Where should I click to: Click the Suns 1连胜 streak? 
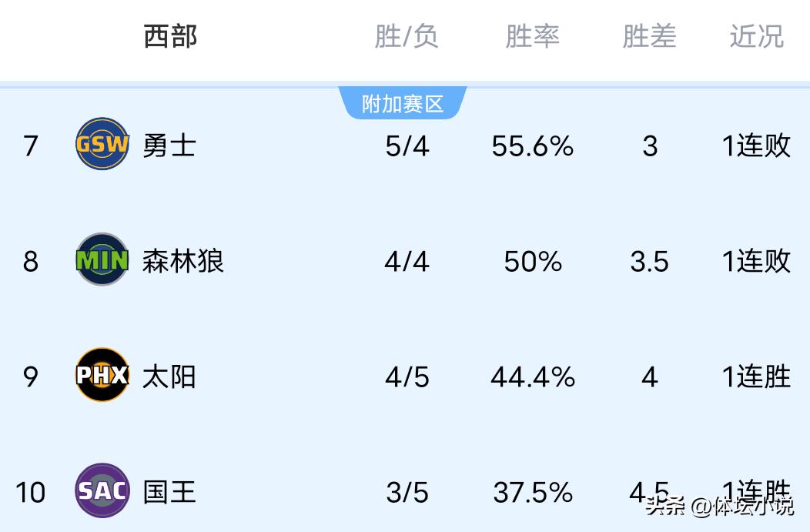coord(756,376)
